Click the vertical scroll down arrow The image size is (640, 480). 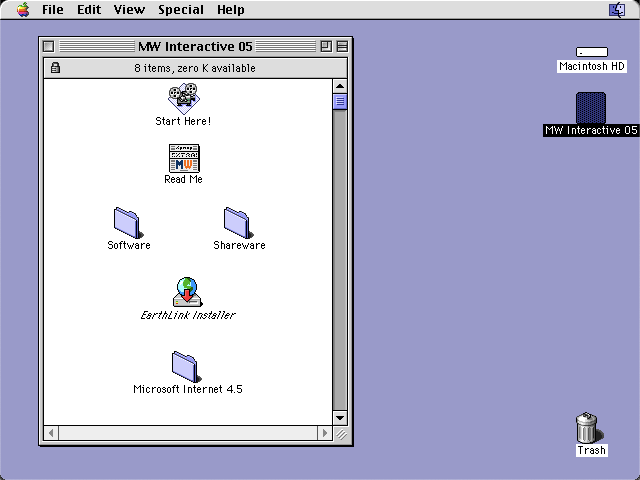point(340,418)
